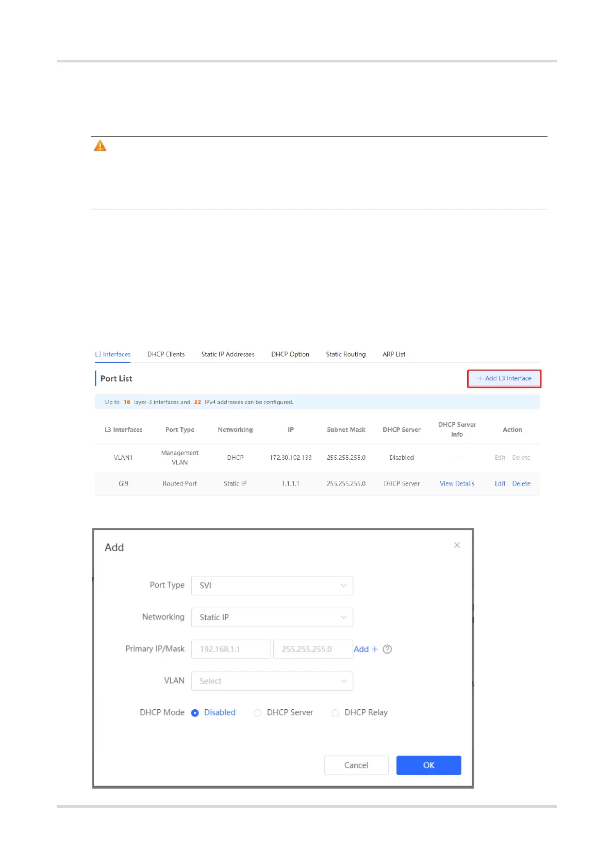
Task: Open the Port Type dropdown showing SVI
Action: [272, 586]
